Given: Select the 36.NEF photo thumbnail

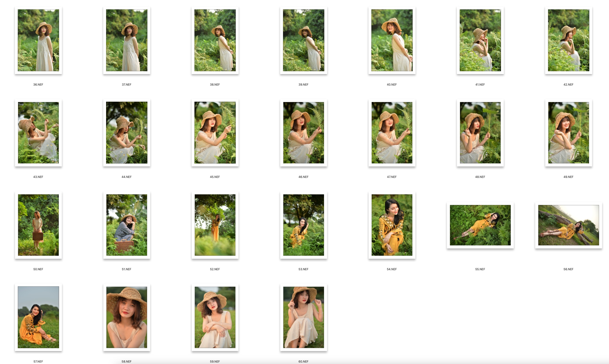Looking at the screenshot, I should pos(38,41).
